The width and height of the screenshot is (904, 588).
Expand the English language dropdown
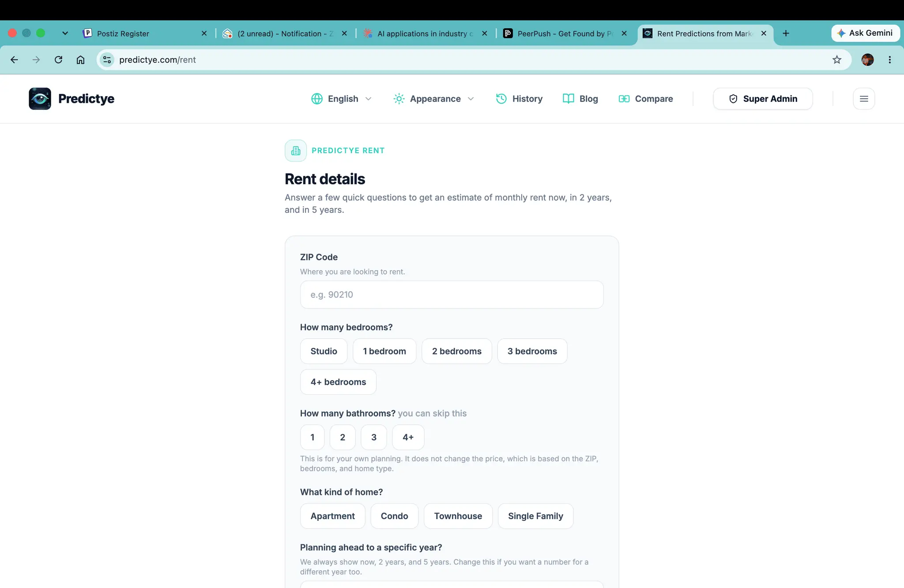pos(369,99)
